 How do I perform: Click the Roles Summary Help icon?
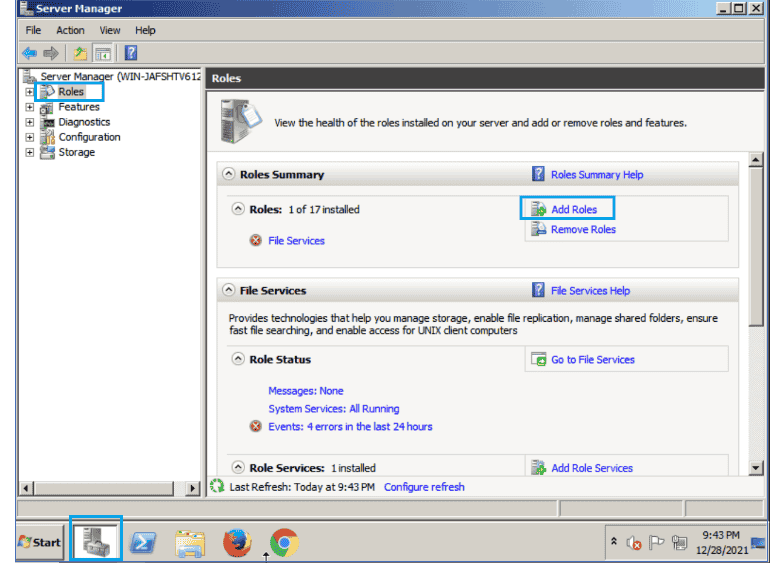[x=538, y=174]
